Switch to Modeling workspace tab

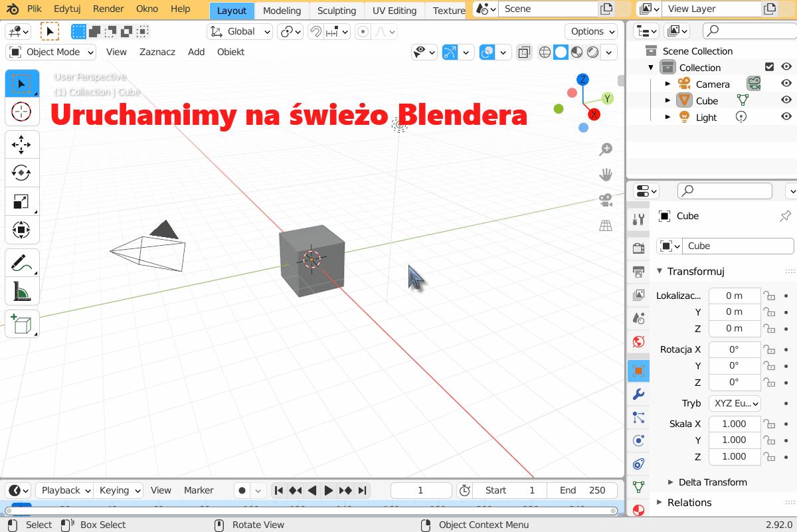coord(282,11)
